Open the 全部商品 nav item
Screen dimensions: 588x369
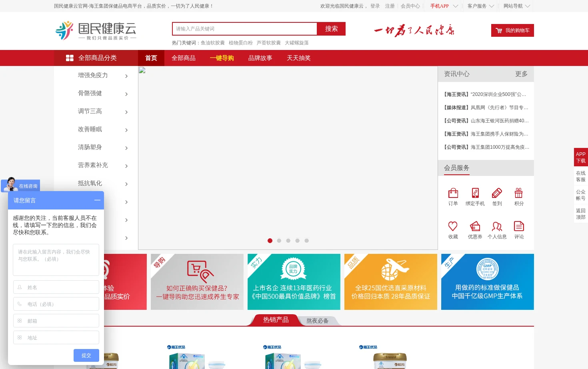184,58
